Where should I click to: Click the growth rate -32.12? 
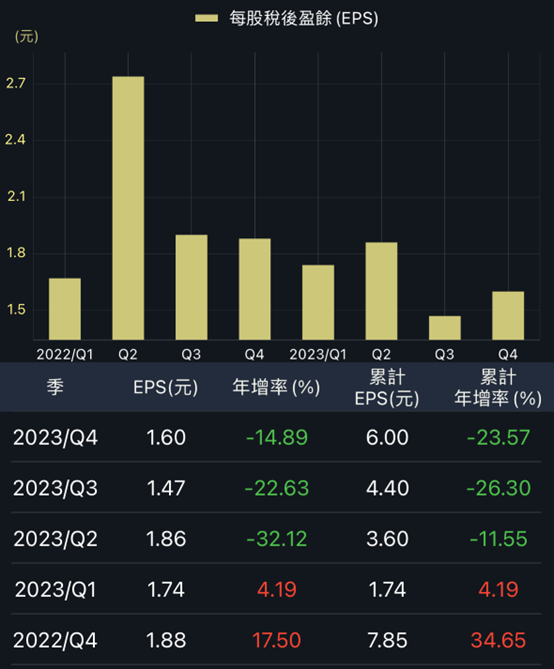tap(277, 539)
